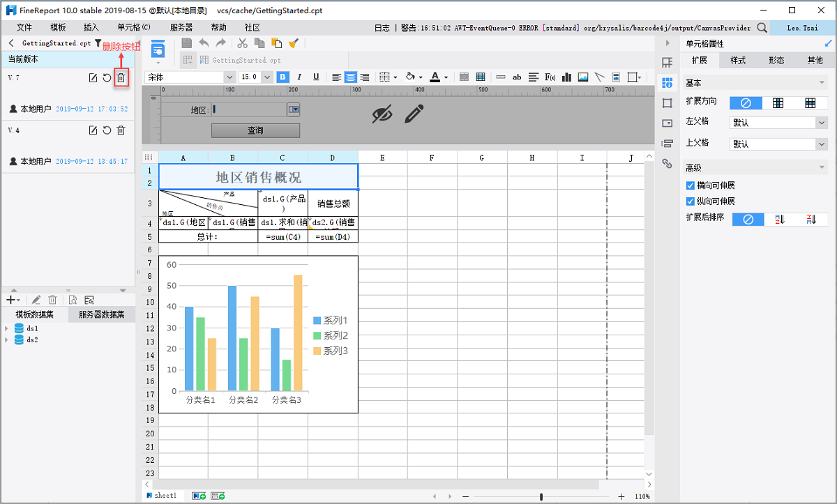Screen dimensions: 837x504
Task: Select descending sort Z-A for 扩展后排序
Action: (811, 219)
